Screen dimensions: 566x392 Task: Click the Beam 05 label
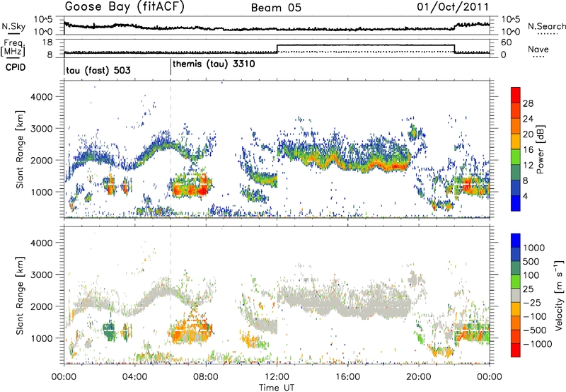tap(276, 8)
